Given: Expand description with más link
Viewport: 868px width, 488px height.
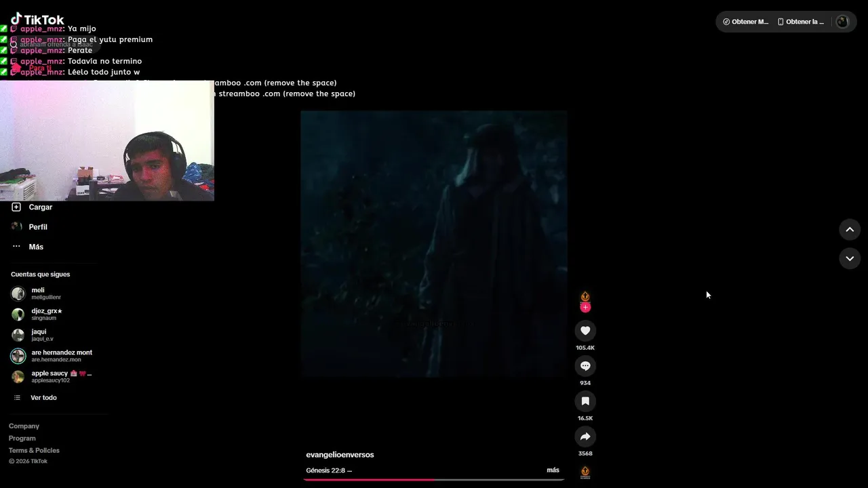Looking at the screenshot, I should click(553, 470).
